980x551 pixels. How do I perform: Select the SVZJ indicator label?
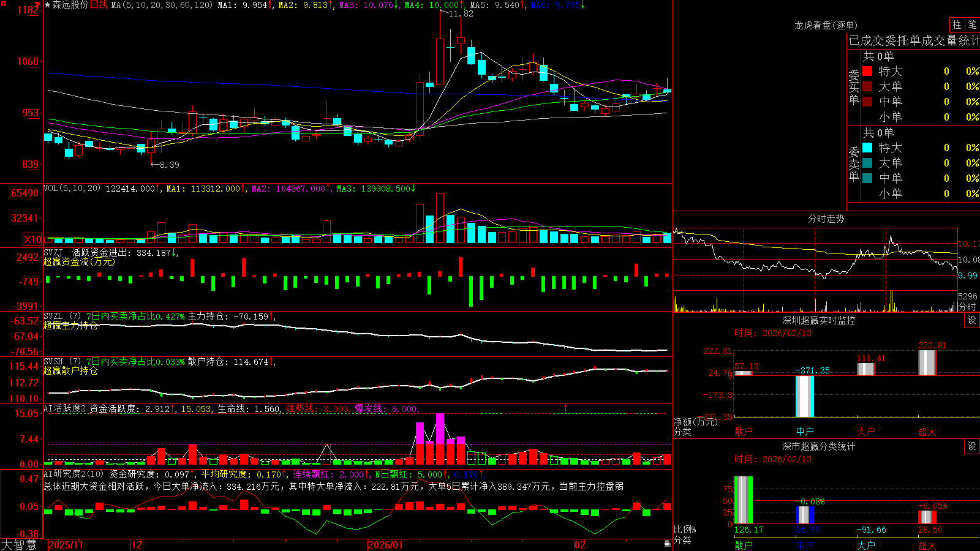pos(53,252)
